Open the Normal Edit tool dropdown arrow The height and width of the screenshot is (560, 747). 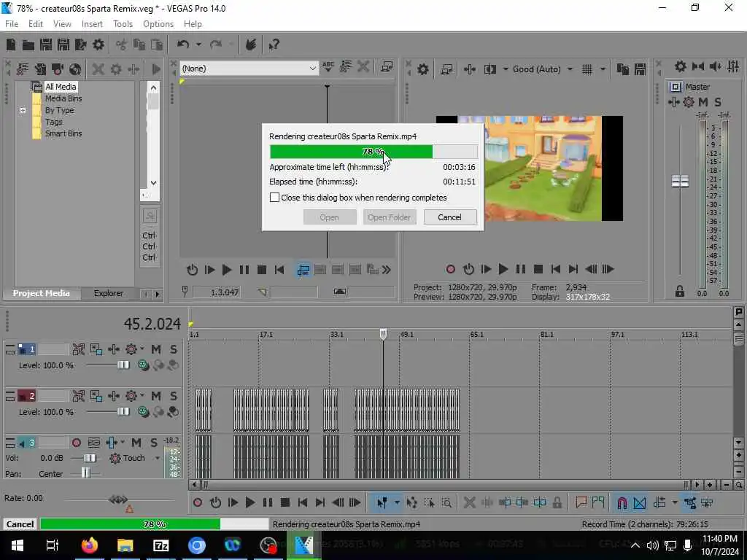tap(396, 502)
